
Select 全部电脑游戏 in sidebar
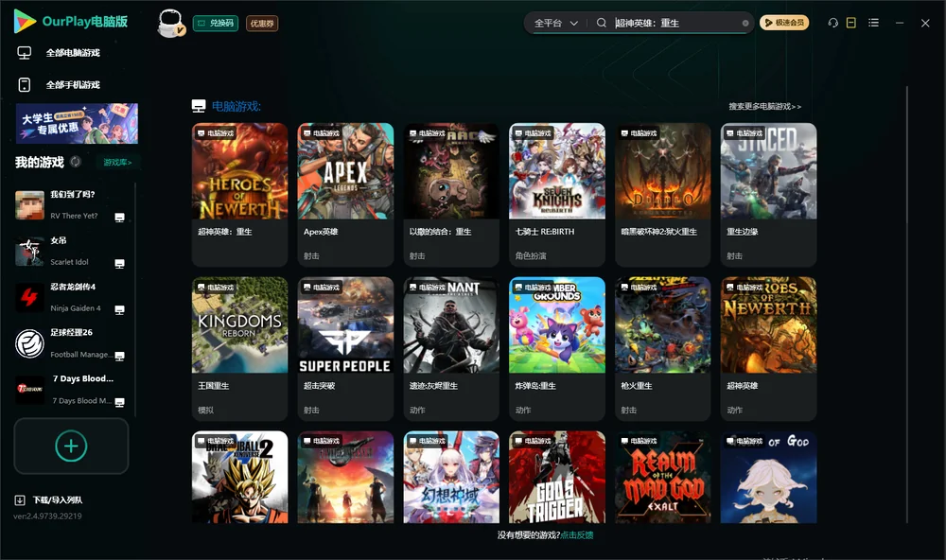[73, 53]
